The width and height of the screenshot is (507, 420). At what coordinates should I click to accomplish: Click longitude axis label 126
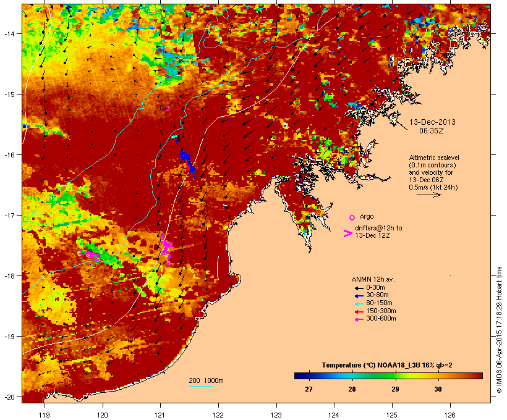[x=449, y=415]
